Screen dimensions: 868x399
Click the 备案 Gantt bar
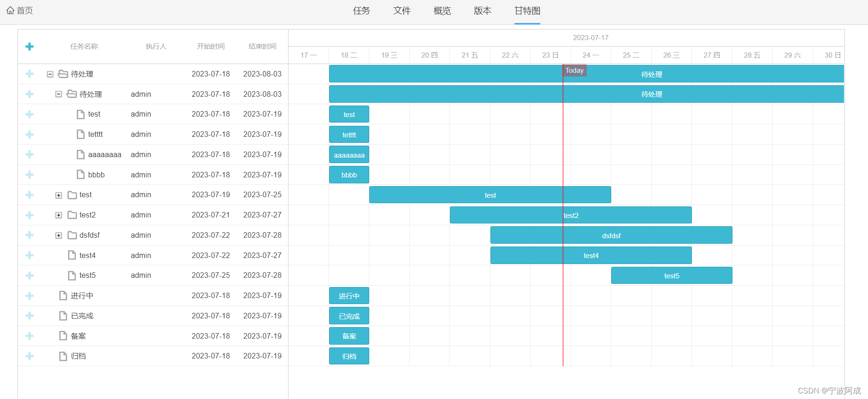coord(349,336)
